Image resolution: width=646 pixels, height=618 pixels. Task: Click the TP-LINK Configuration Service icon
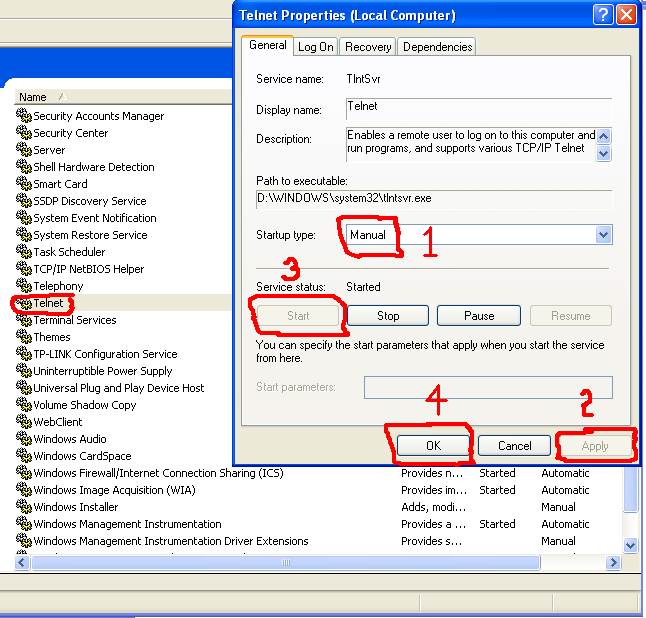point(24,353)
